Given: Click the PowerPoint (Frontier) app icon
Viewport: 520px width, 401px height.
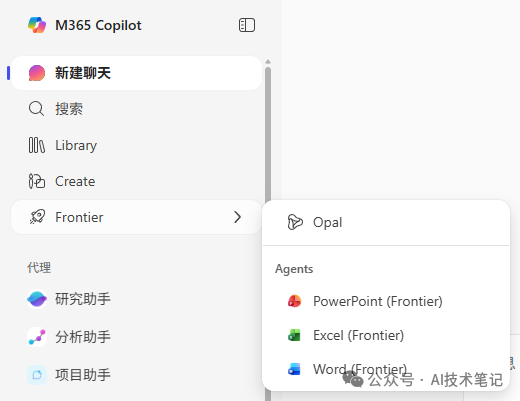Looking at the screenshot, I should click(294, 301).
